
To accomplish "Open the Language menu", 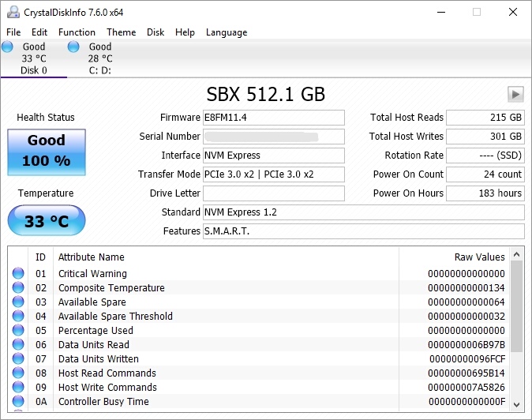I will click(227, 32).
